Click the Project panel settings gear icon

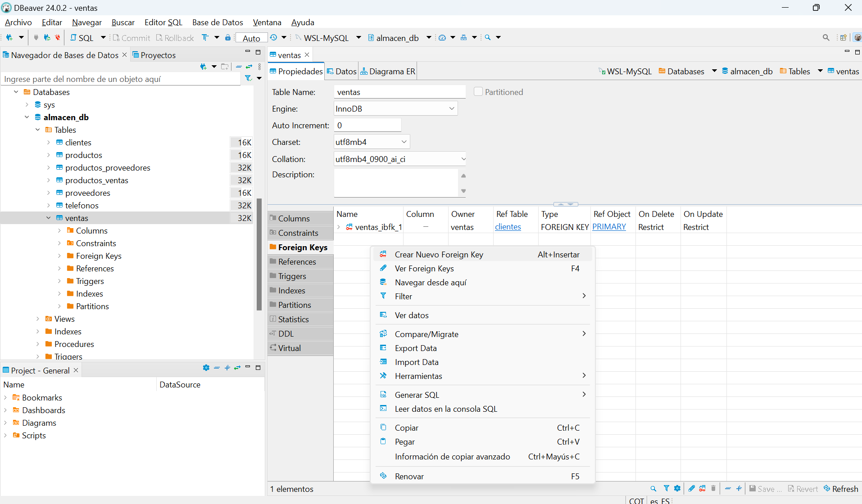tap(206, 368)
